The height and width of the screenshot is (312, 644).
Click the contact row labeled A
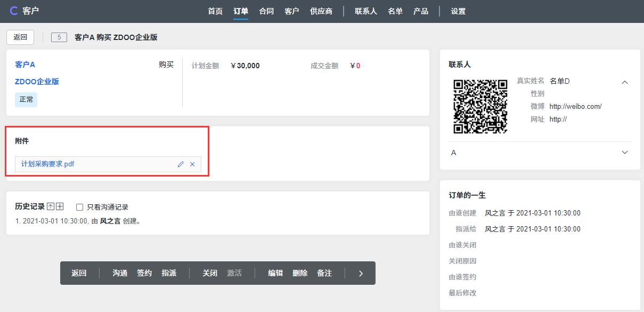tap(540, 153)
